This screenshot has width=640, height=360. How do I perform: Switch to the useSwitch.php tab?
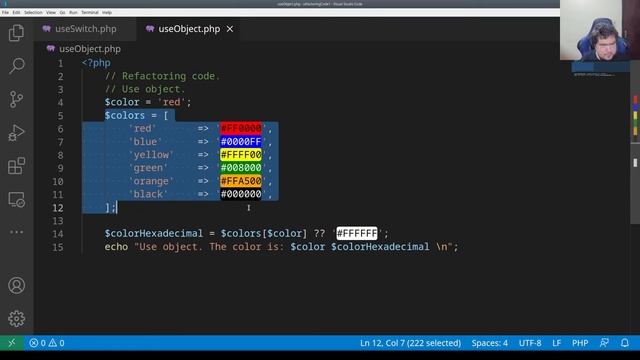(85, 29)
